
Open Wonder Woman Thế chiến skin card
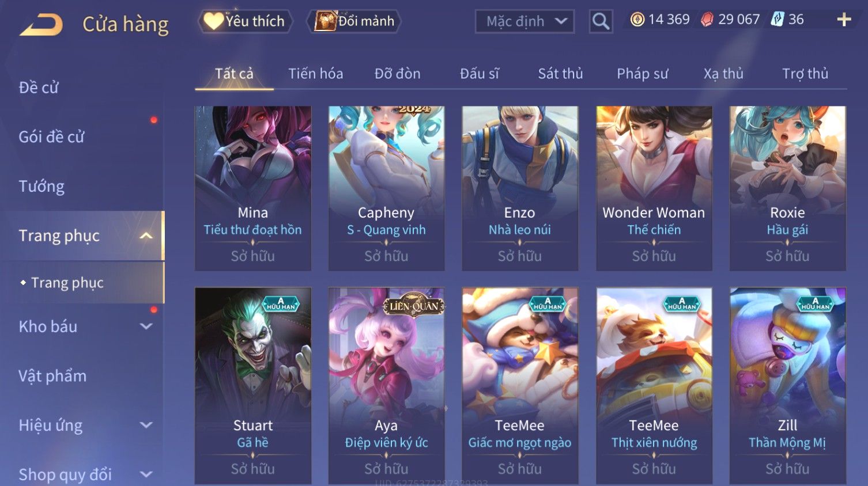point(654,188)
